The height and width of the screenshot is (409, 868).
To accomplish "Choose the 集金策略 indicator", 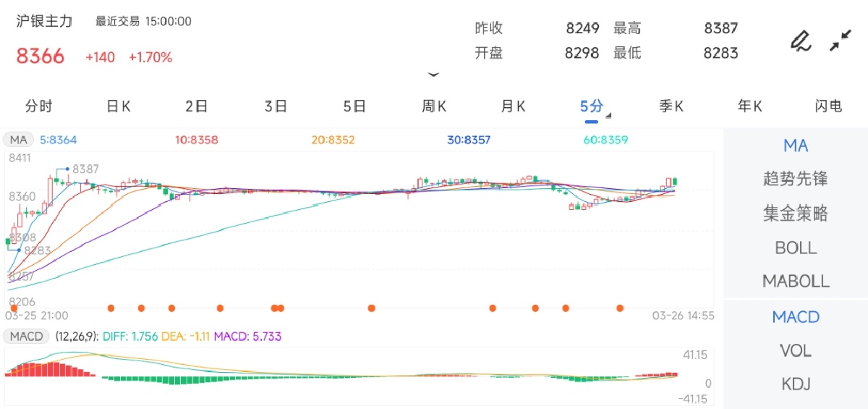I will 796,214.
